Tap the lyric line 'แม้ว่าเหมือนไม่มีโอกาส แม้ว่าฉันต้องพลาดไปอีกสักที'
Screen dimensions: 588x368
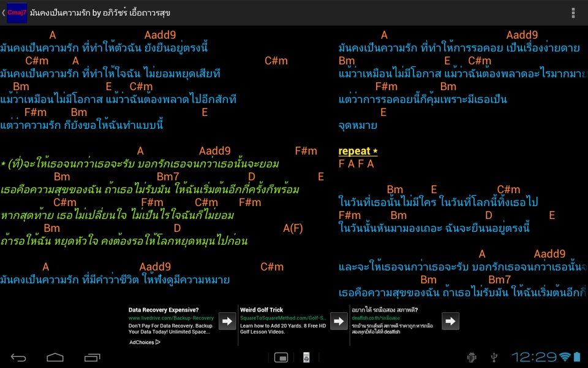[x=118, y=99]
